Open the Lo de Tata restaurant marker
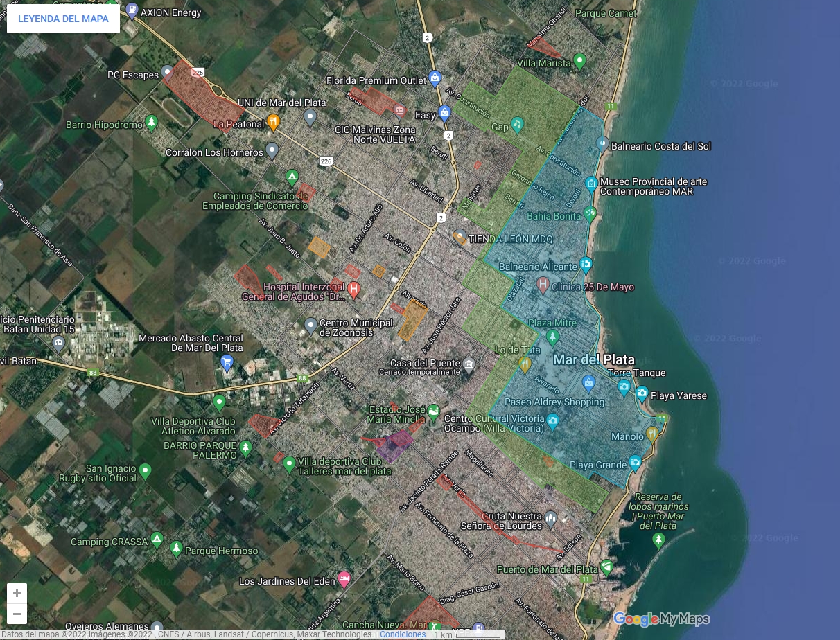Viewport: 840px width, 640px height. 525,364
